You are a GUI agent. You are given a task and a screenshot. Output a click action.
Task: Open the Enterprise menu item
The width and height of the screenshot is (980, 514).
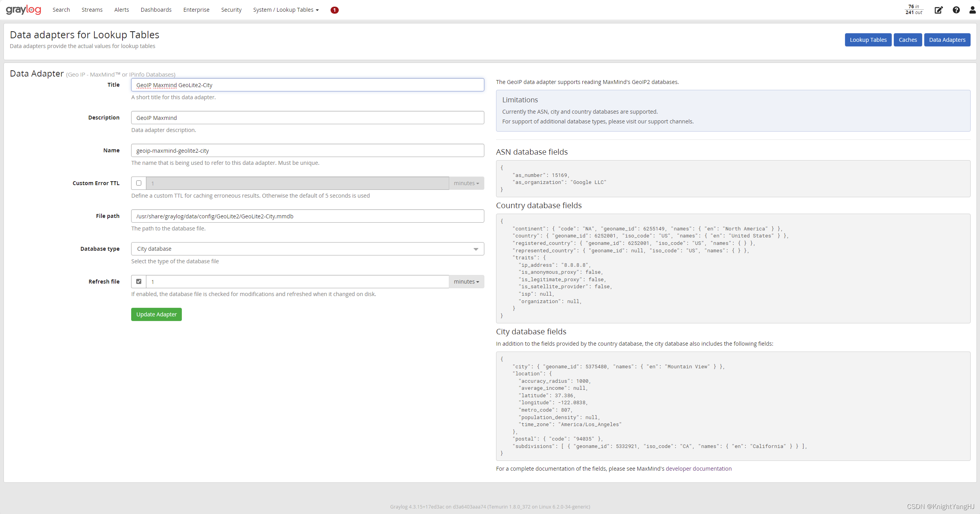tap(196, 10)
